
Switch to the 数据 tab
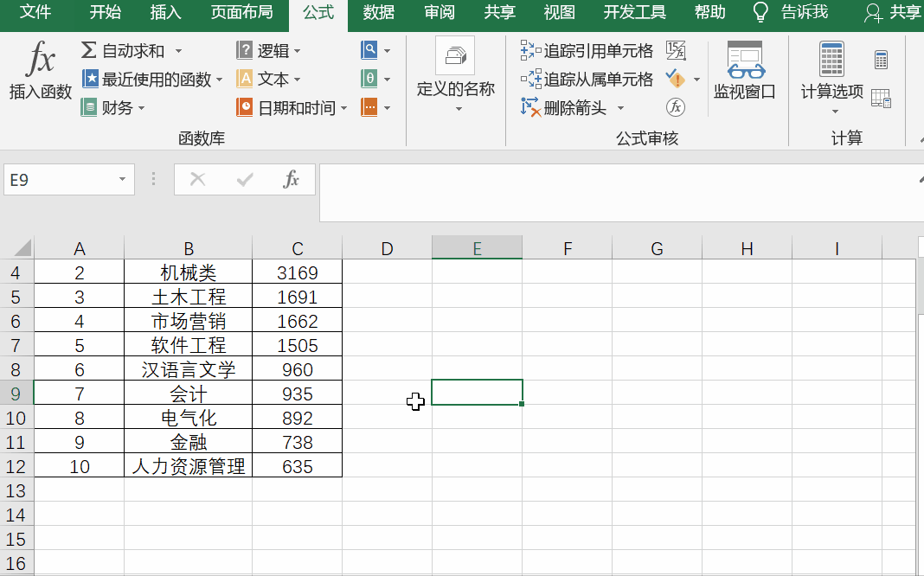(x=379, y=12)
